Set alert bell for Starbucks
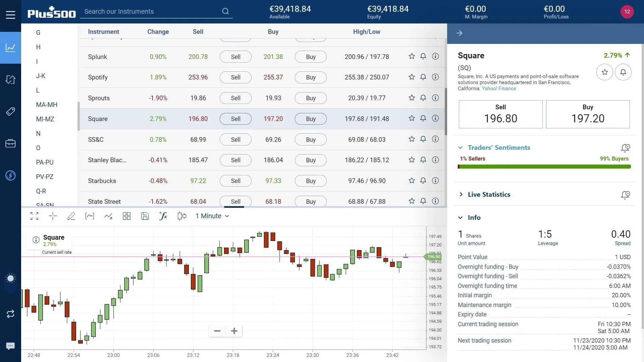 click(423, 181)
